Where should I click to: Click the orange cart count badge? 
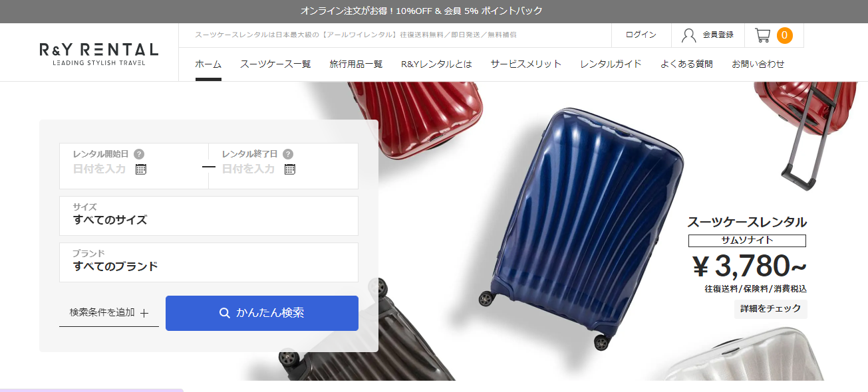pos(785,35)
